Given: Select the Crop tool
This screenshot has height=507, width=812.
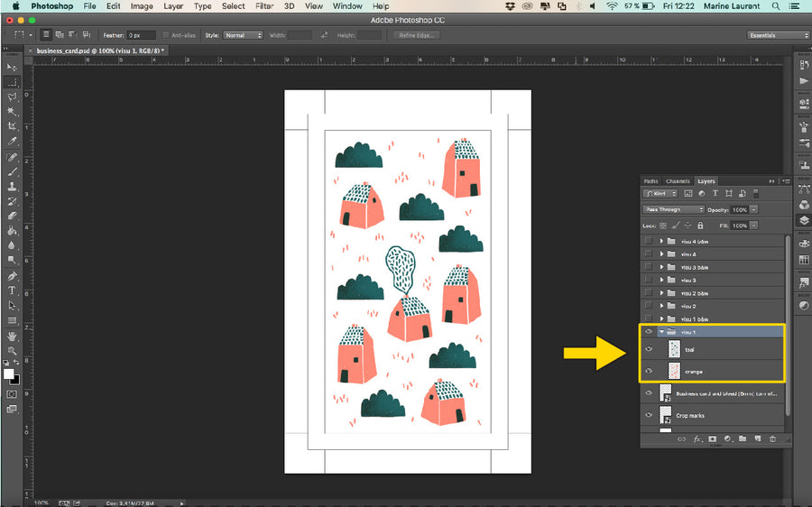Looking at the screenshot, I should [12, 125].
